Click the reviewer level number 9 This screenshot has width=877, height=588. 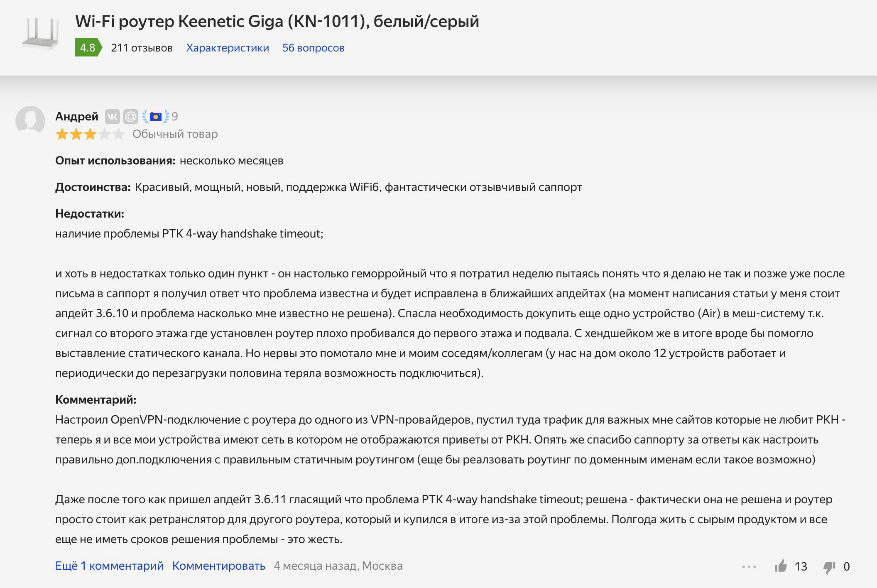pyautogui.click(x=175, y=117)
